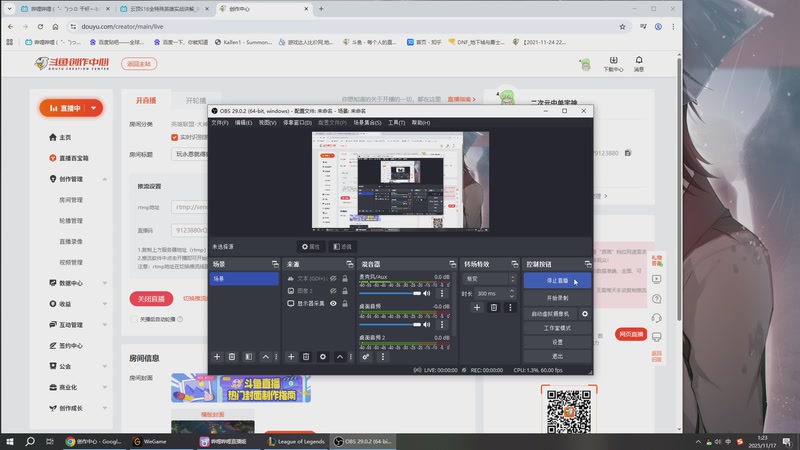Open OBS 设置 settings button
The image size is (800, 450).
(557, 342)
